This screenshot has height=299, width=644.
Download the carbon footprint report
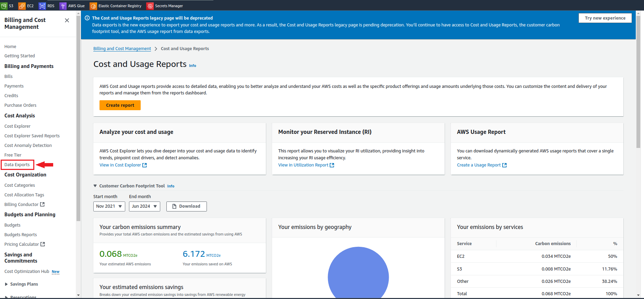coord(186,206)
